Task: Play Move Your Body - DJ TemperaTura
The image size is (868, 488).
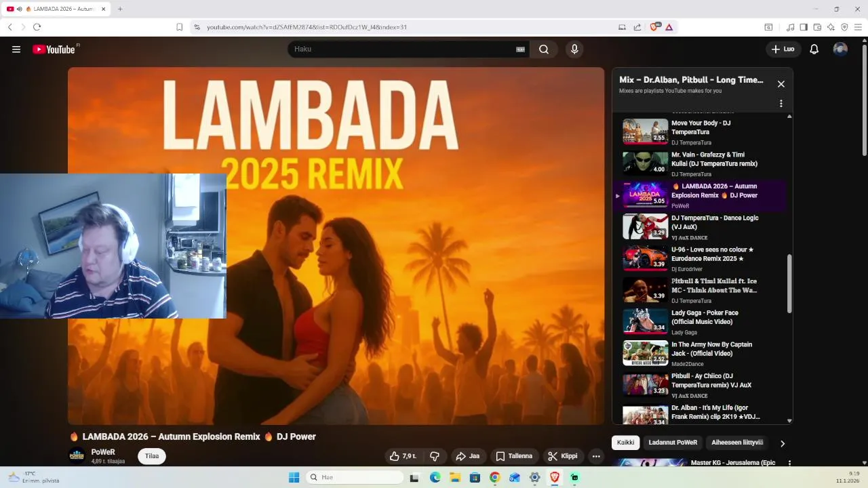Action: click(698, 132)
